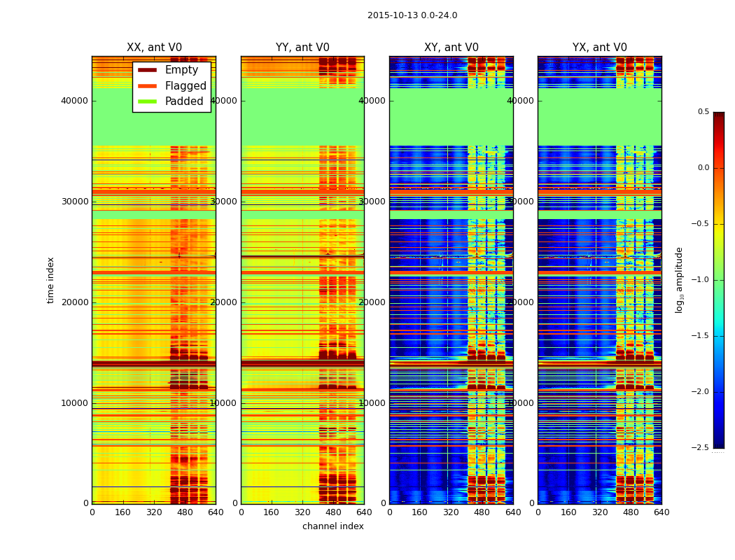Click the green Padded legend swatch

point(147,101)
